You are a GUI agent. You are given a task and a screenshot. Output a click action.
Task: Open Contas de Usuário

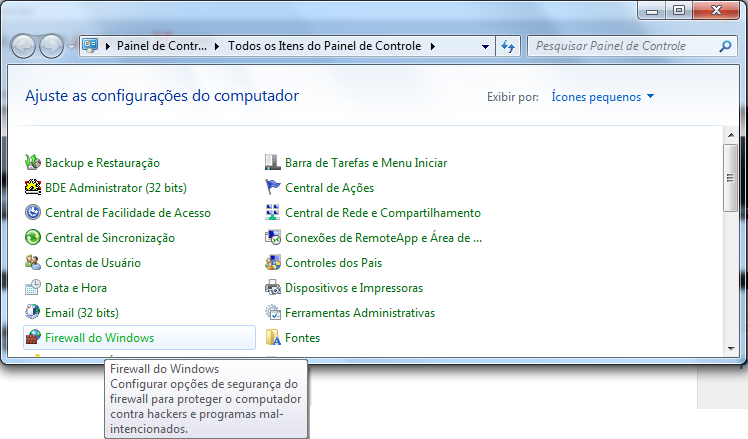coord(93,262)
